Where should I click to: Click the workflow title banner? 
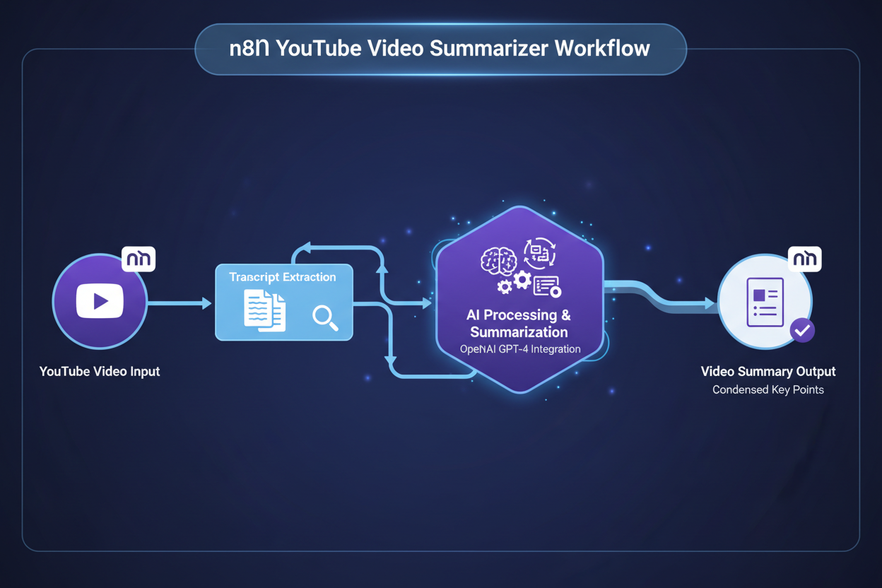(x=441, y=49)
